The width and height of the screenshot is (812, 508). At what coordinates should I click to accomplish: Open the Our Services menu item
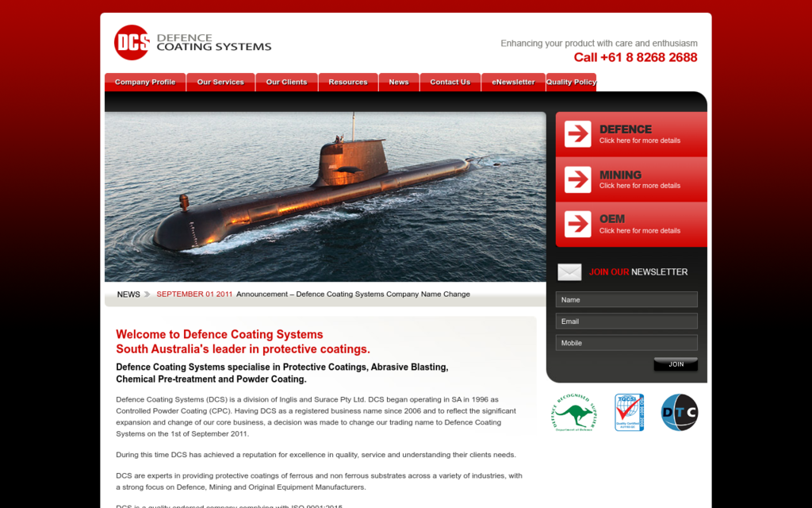click(220, 82)
